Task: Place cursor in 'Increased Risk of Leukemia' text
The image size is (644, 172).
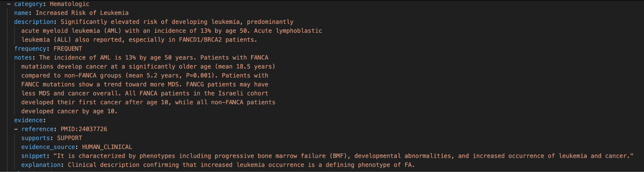Action: (x=82, y=13)
